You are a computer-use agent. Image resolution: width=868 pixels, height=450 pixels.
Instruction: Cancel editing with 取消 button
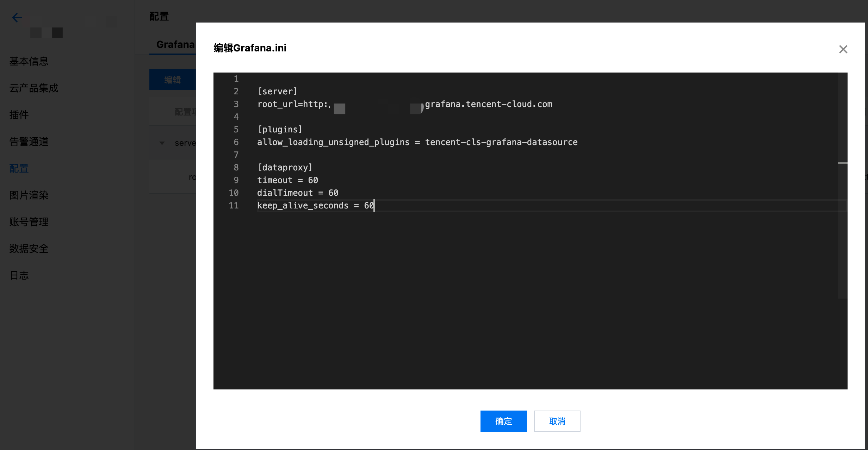click(557, 421)
